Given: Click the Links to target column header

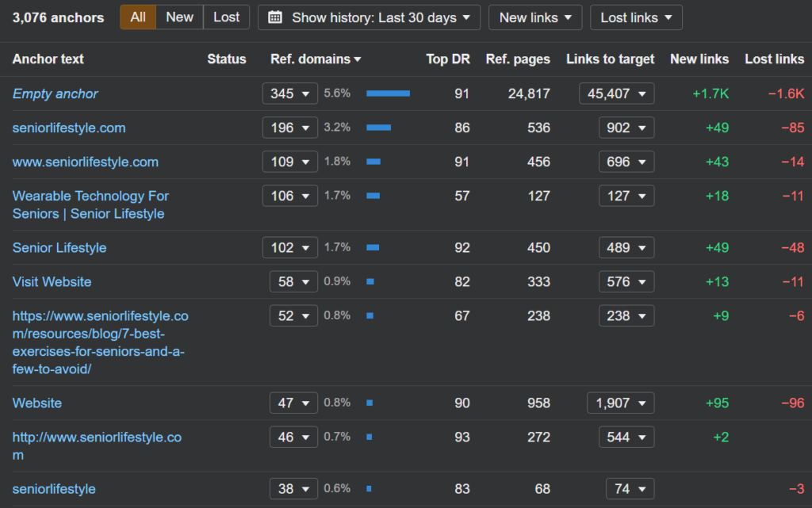Looking at the screenshot, I should [610, 59].
